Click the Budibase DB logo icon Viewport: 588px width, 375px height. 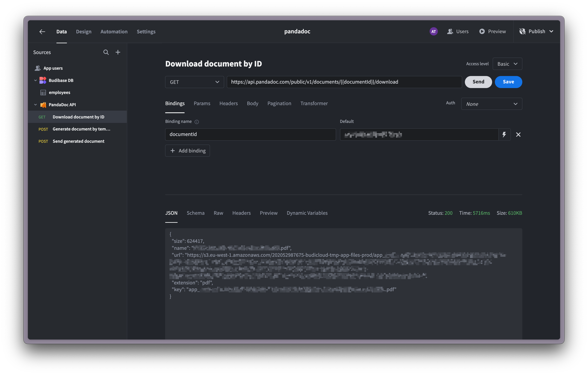coord(43,80)
